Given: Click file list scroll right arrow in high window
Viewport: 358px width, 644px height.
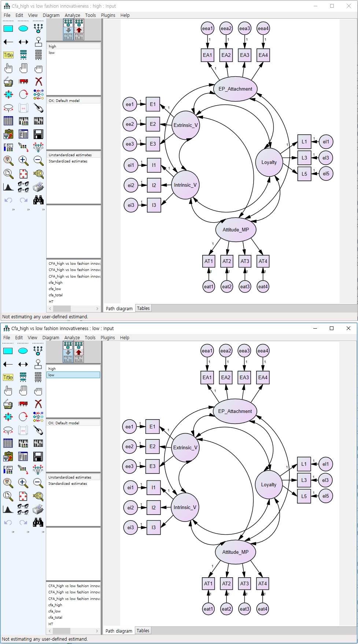Looking at the screenshot, I should [x=97, y=309].
